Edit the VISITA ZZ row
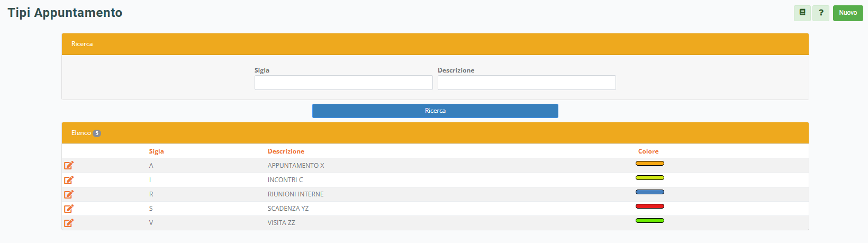 [69, 223]
